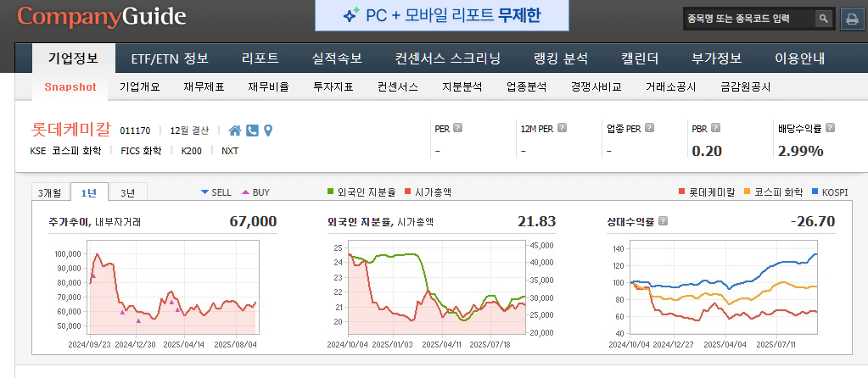Click the PER help question icon

pos(458,128)
